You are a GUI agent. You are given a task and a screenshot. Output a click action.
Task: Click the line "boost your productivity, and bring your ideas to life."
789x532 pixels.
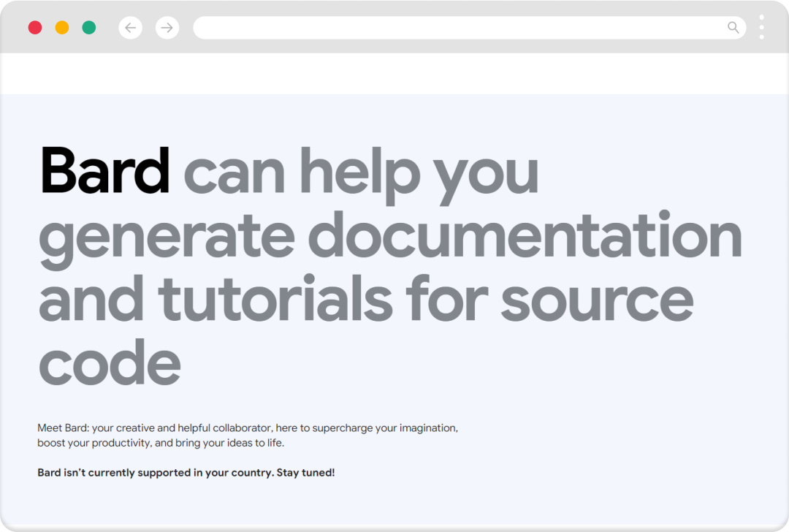coord(161,443)
